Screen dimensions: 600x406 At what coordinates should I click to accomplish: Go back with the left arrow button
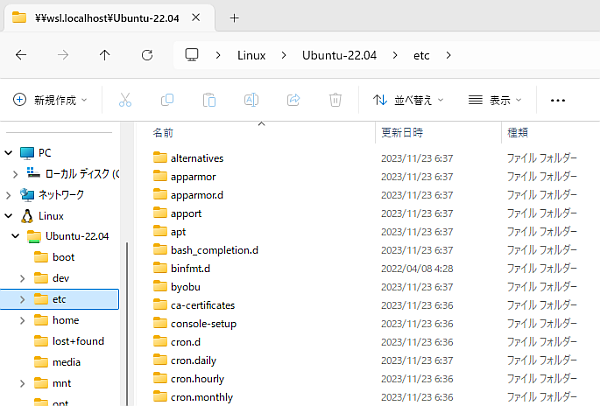click(21, 55)
